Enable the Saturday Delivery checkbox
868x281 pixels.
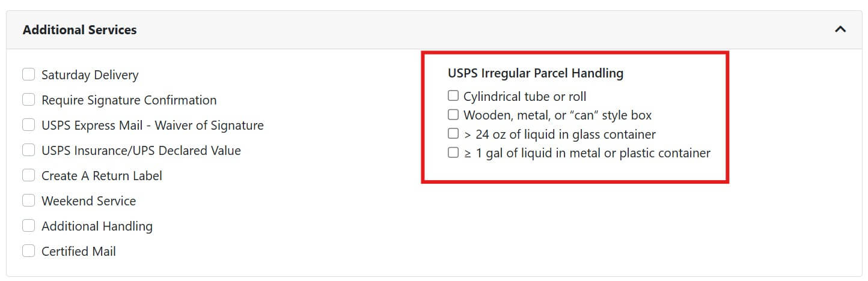tap(28, 74)
